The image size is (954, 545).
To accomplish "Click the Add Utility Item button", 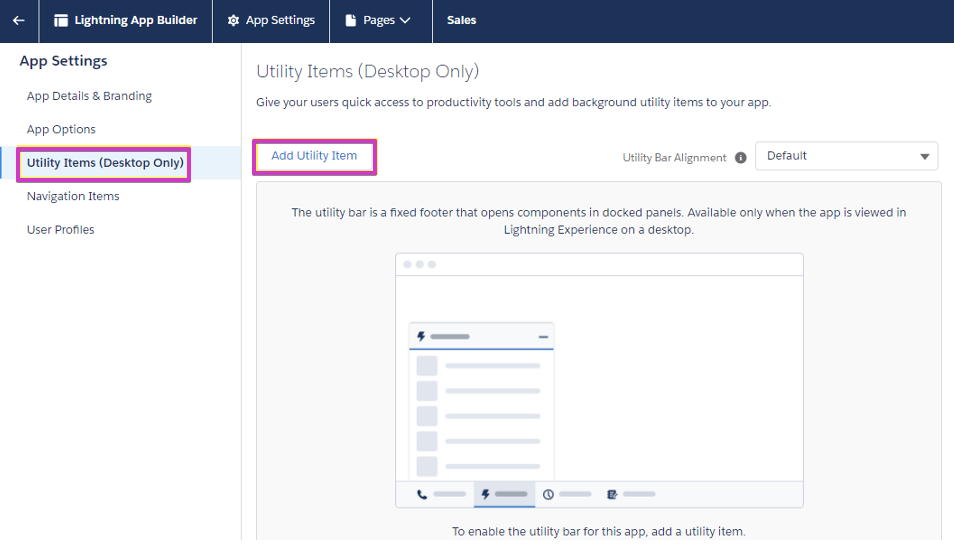I will (314, 156).
